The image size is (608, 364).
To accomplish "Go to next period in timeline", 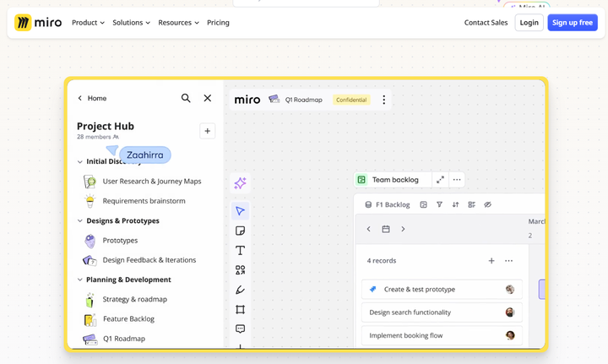I will pos(403,229).
